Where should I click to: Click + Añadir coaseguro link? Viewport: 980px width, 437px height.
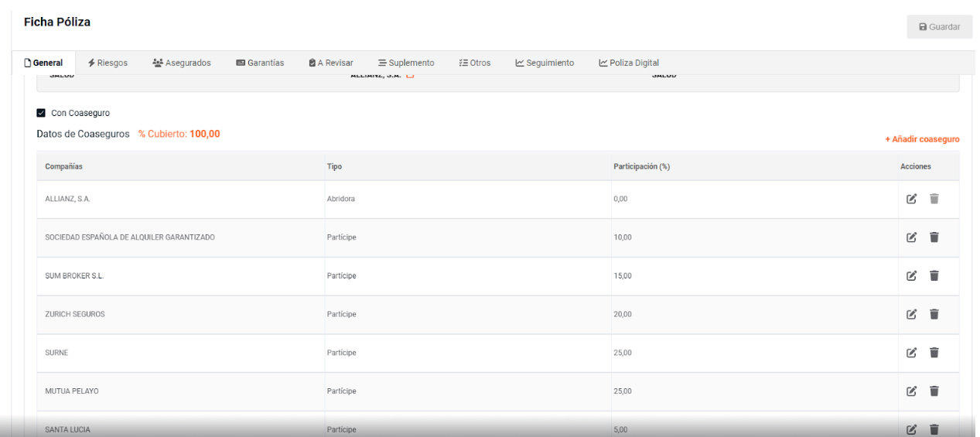coord(922,139)
